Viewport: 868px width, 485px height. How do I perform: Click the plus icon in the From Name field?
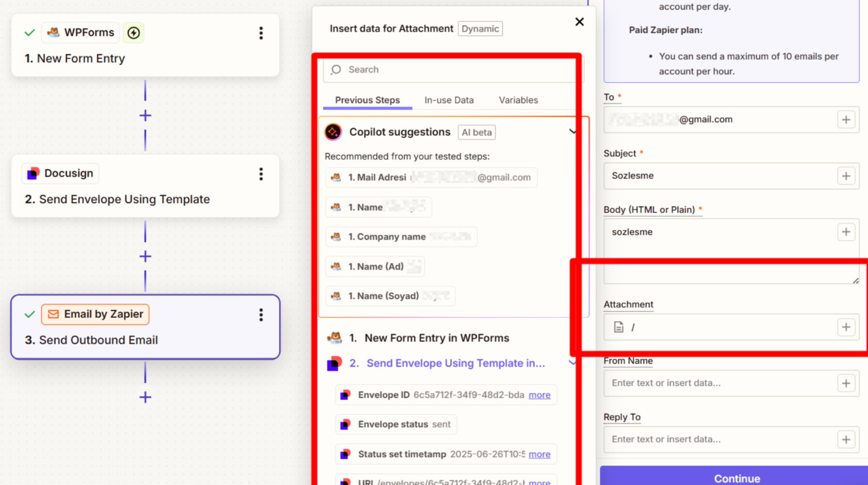tap(846, 383)
